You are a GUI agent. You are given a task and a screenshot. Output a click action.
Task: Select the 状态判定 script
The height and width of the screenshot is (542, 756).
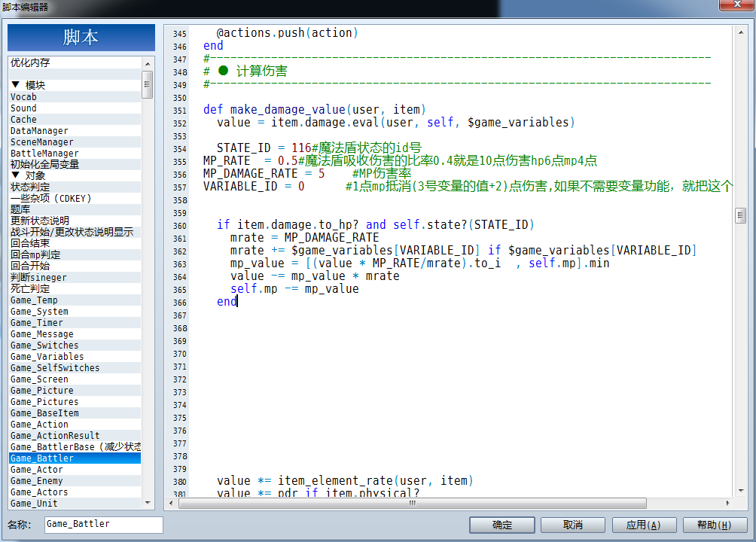(x=75, y=187)
